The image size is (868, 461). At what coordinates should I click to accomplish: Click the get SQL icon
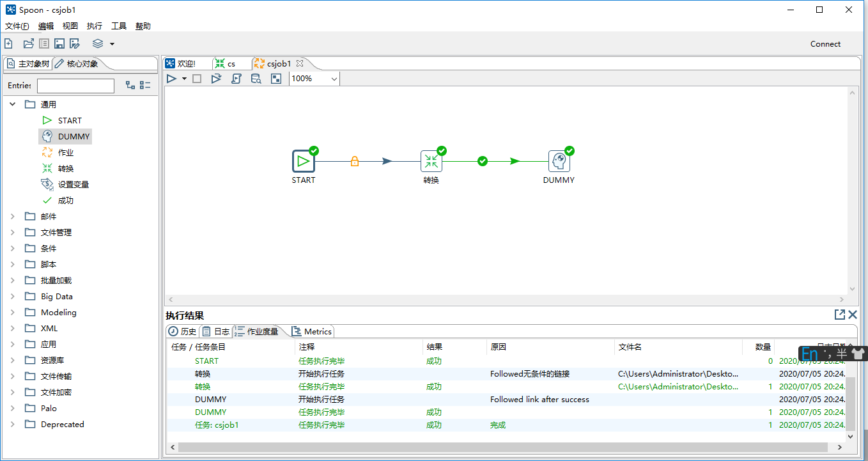(x=236, y=79)
